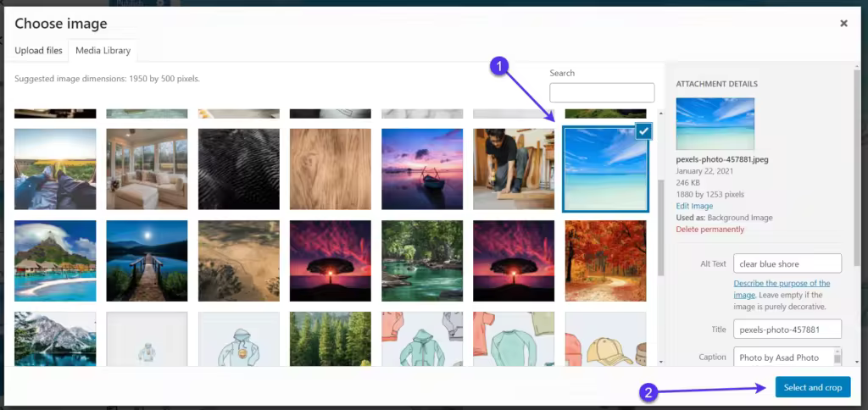
Task: Select the dark fabric texture thumbnail
Action: coord(238,169)
